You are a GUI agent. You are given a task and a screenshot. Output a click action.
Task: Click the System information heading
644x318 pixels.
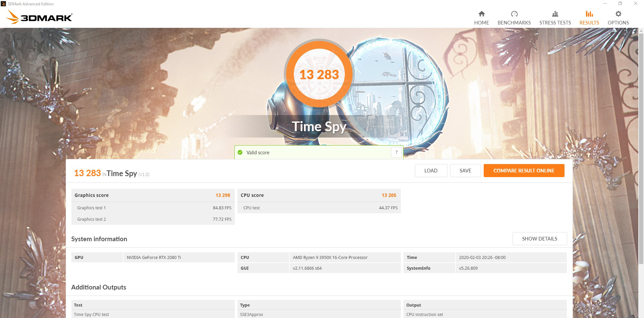point(99,239)
